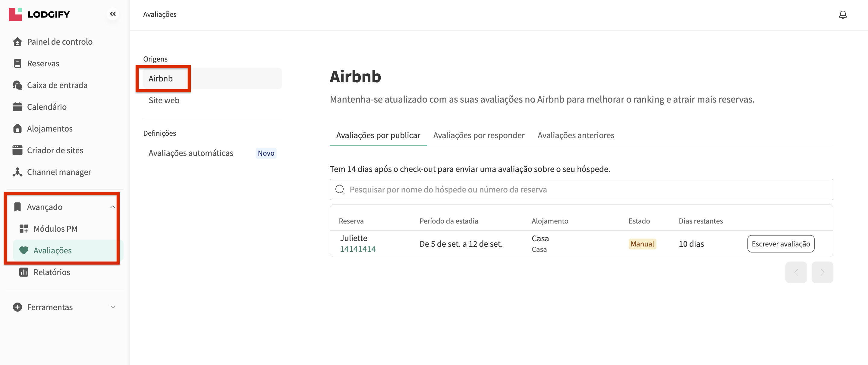Go to previous page arrow

tap(796, 272)
